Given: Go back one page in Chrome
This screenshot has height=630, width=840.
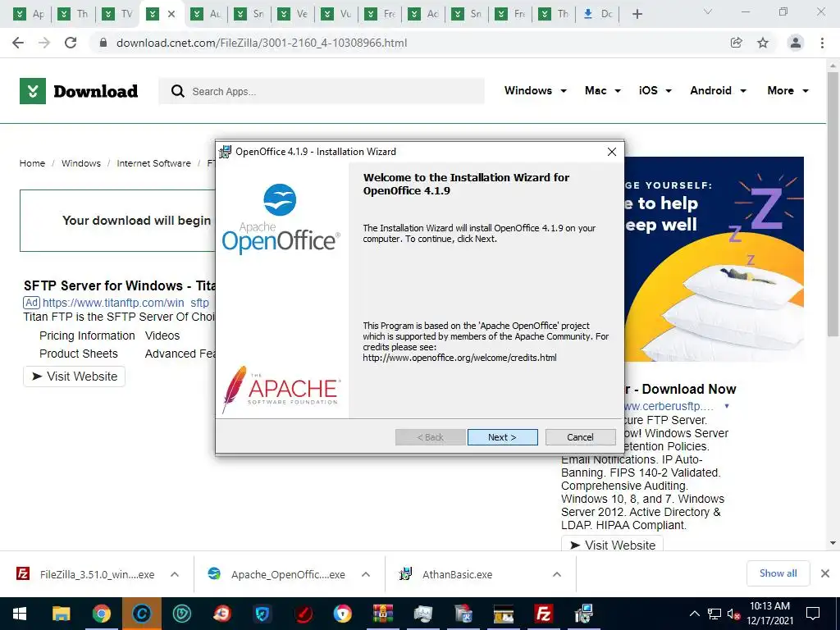Looking at the screenshot, I should [x=18, y=43].
